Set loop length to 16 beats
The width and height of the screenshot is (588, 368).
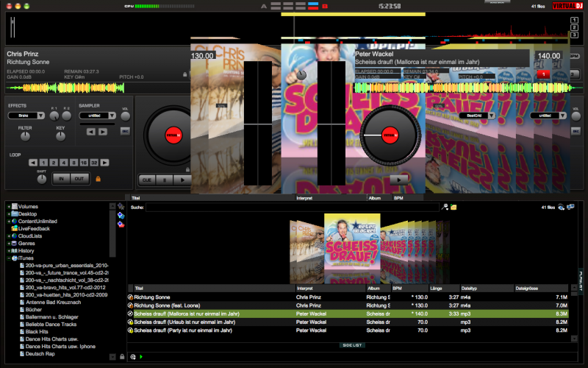82,163
